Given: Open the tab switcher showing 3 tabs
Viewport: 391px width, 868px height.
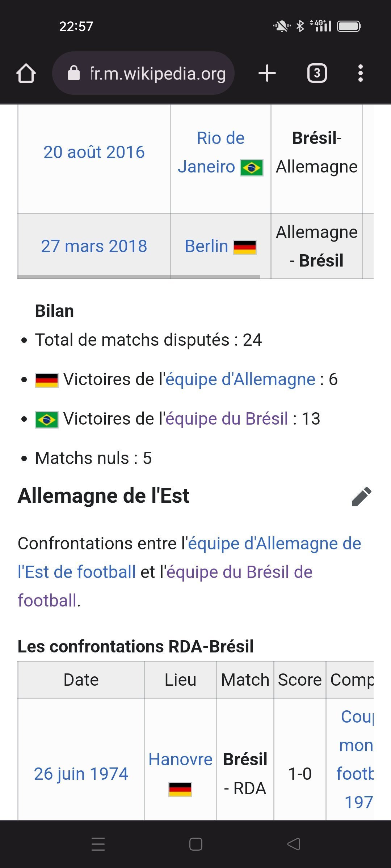Looking at the screenshot, I should point(317,73).
